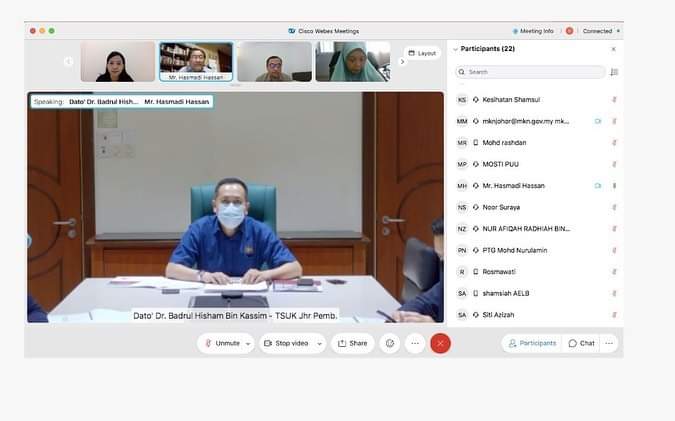Open the video options arrow beside Stop video
Viewport: 675px width, 421px height.
click(x=320, y=344)
